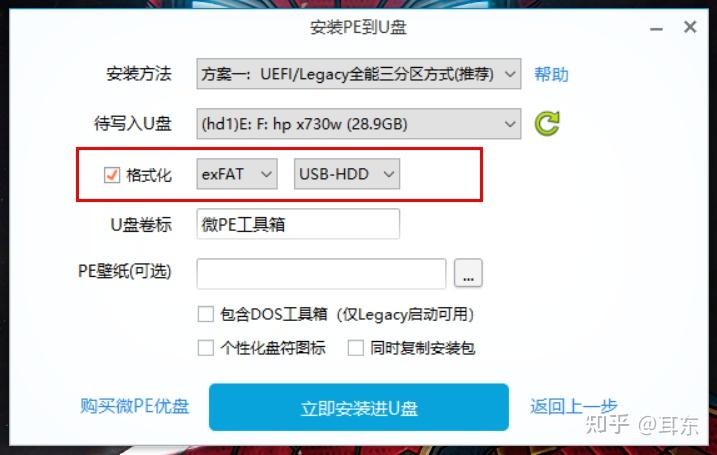Click the green refresh USB list icon
This screenshot has width=717, height=455.
[x=547, y=123]
